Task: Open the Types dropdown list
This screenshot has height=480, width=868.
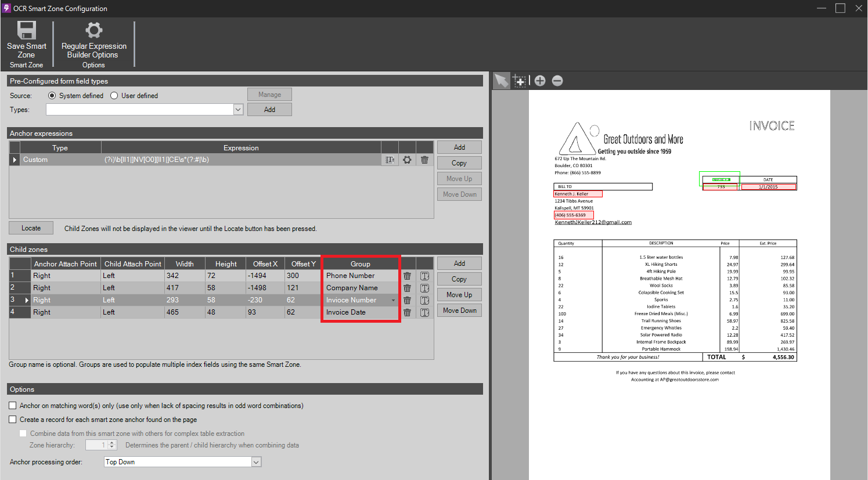Action: click(x=238, y=110)
